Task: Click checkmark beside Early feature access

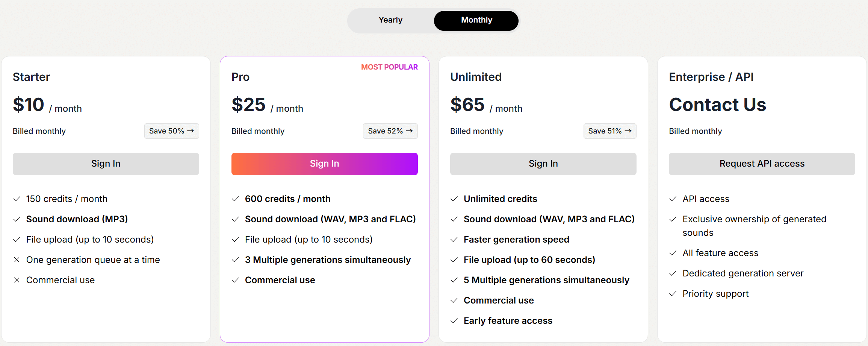Action: coord(454,320)
